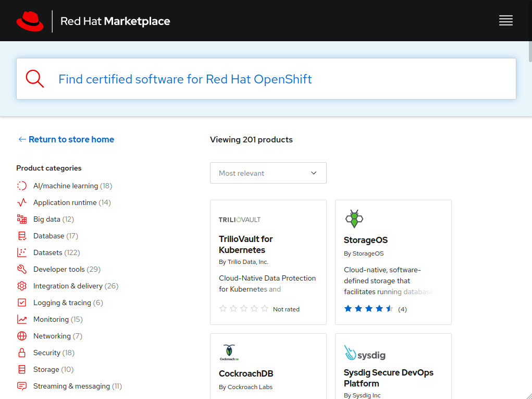Click the Application runtime pulse icon
Viewport: 532px width, 399px height.
22,202
